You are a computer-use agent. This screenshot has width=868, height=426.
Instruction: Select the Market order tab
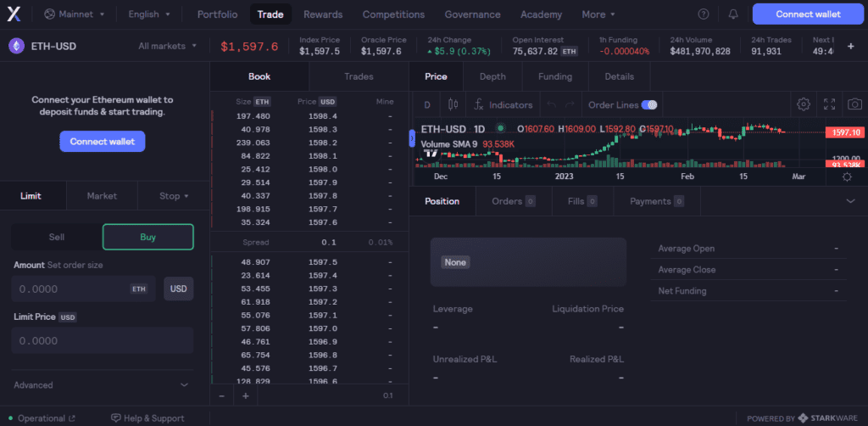102,195
